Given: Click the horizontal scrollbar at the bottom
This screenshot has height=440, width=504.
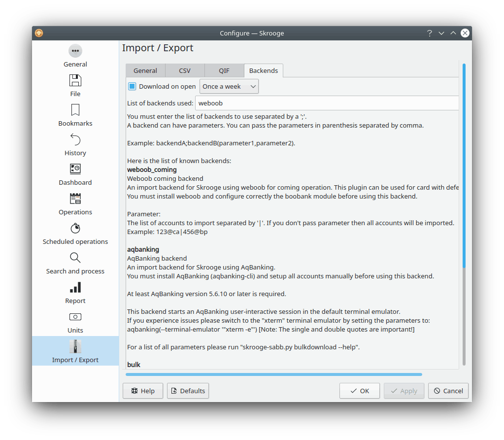Looking at the screenshot, I should point(274,374).
